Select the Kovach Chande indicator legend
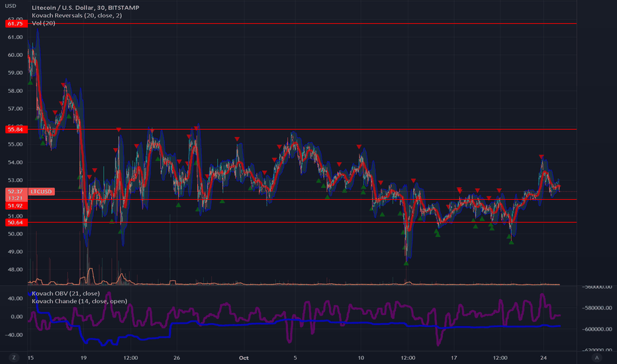This screenshot has width=617, height=364. 79,301
